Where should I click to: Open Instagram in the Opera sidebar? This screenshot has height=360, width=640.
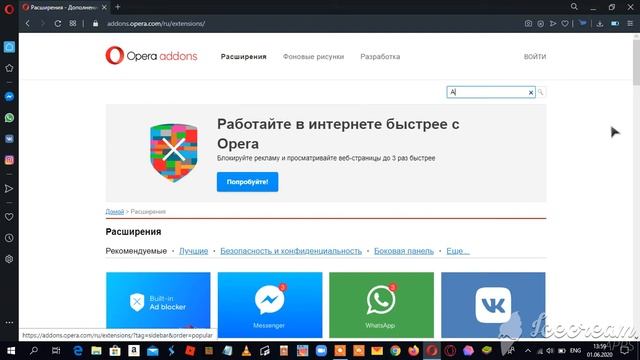click(x=9, y=160)
